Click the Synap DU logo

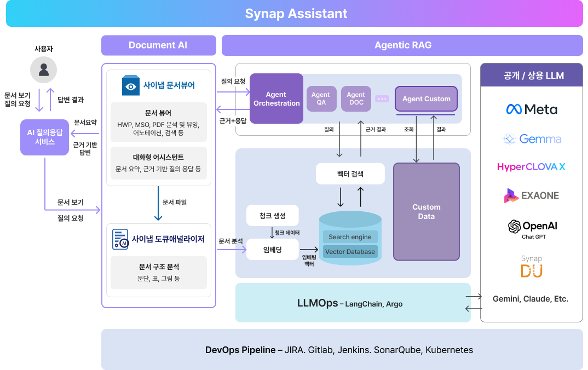point(531,267)
